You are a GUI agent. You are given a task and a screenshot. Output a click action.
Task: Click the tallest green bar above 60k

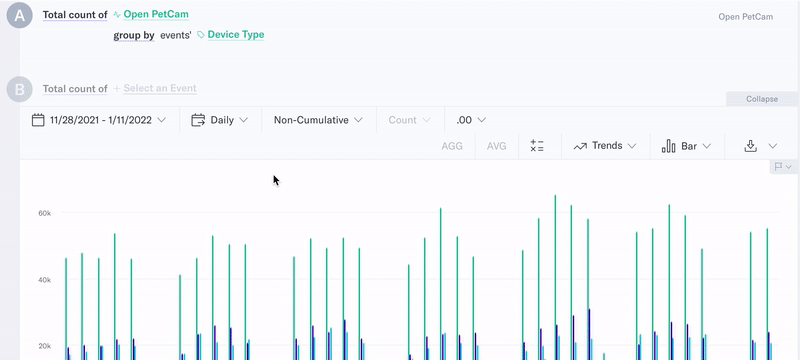(x=555, y=277)
